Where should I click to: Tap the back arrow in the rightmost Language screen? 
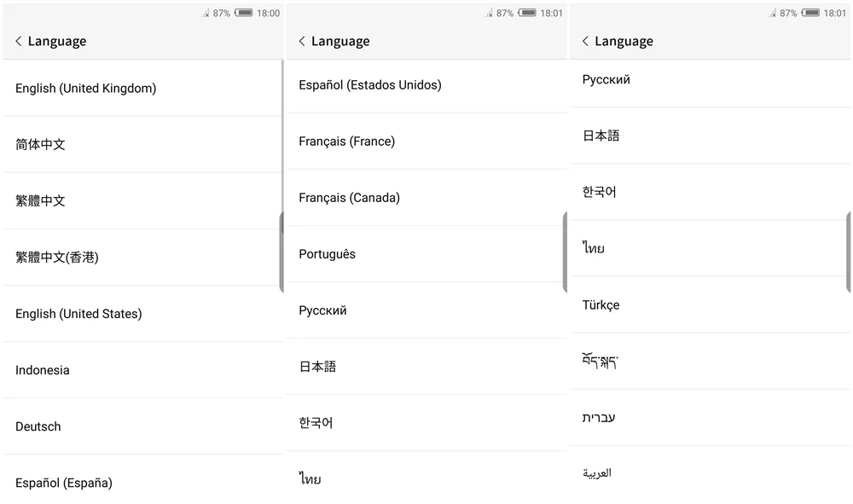(585, 41)
